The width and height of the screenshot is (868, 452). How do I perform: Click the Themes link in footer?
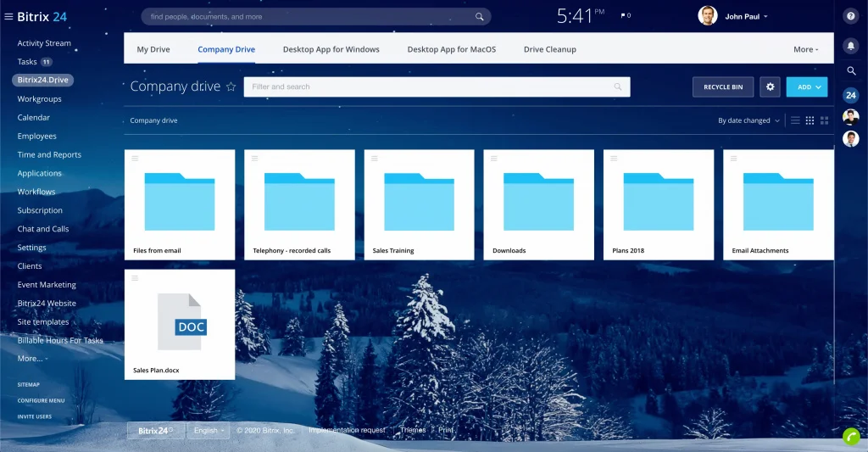(x=413, y=431)
